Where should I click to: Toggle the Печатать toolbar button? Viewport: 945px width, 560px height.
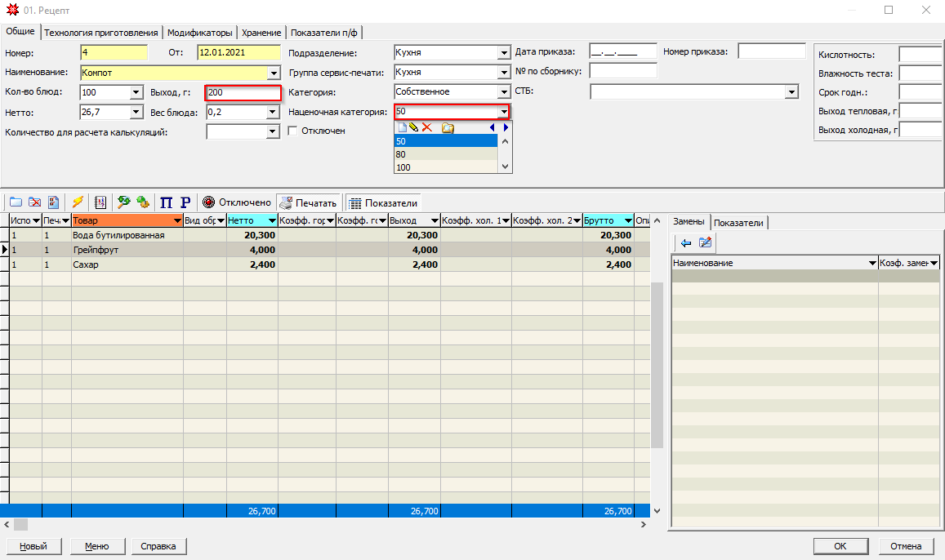tap(308, 202)
